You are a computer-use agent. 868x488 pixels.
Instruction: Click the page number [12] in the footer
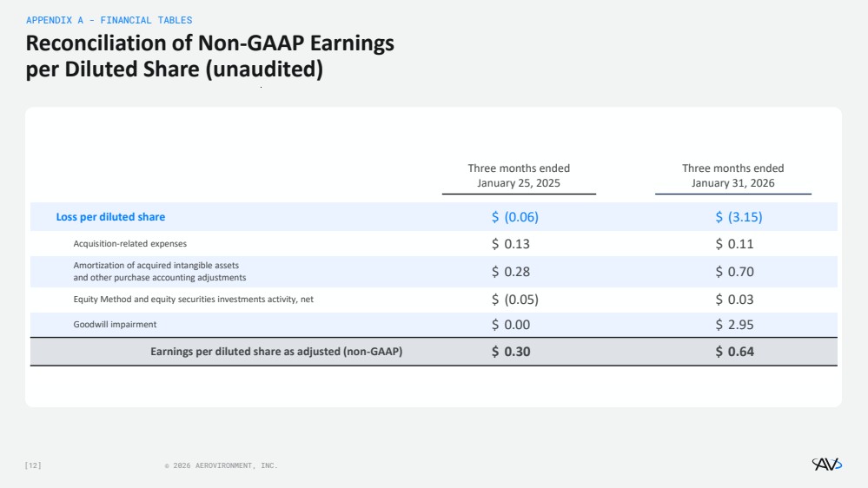[x=33, y=466]
